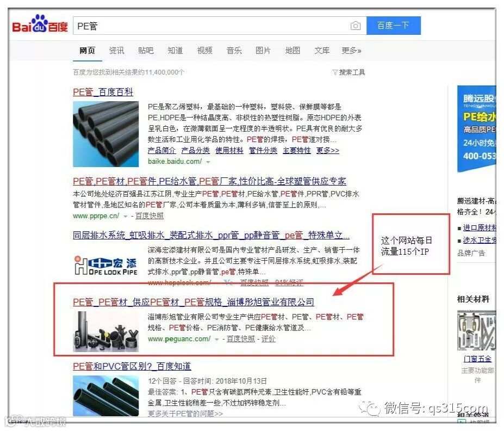Open the 使用材料 sublink
The image size is (504, 431).
coord(229,150)
